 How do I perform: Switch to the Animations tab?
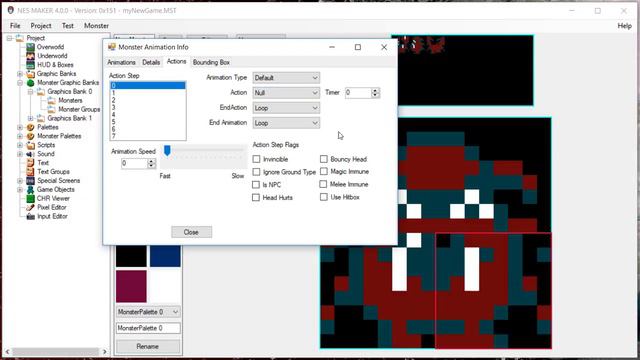pos(121,62)
